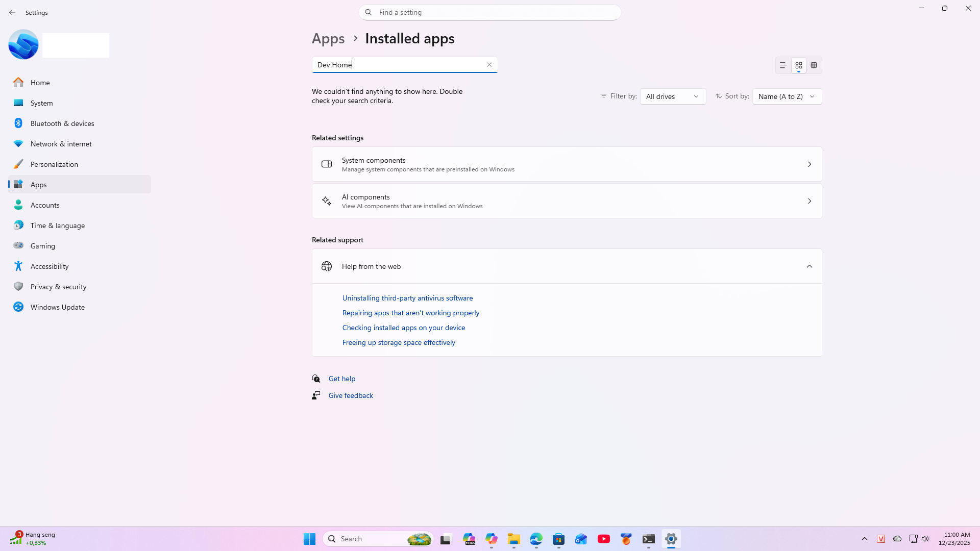Click the Give feedback link
980x551 pixels.
[351, 395]
